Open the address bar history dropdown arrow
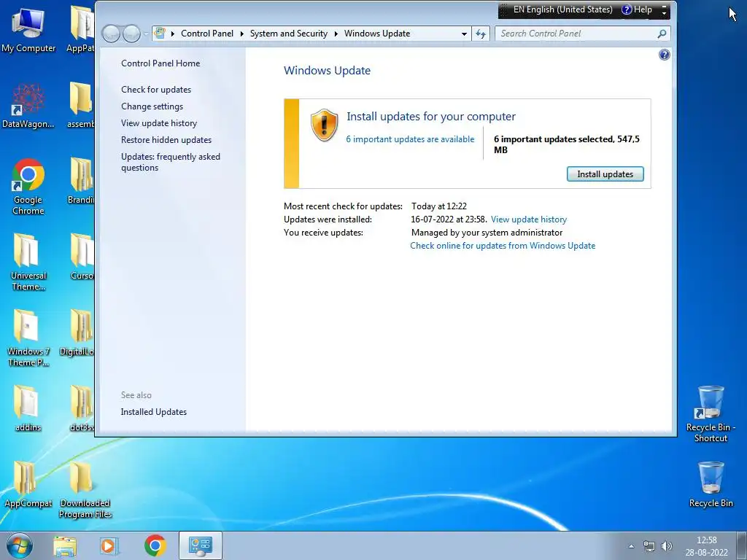 tap(464, 34)
